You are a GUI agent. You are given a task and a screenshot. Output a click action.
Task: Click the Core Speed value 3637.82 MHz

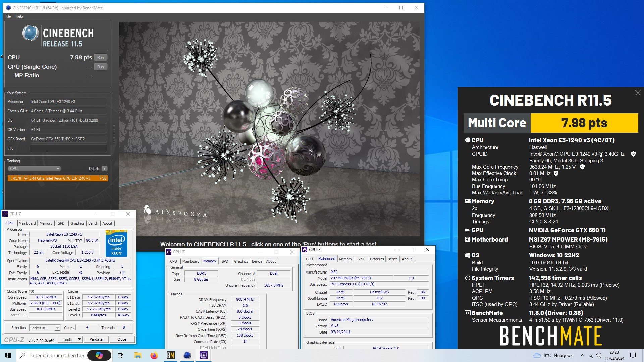(46, 297)
